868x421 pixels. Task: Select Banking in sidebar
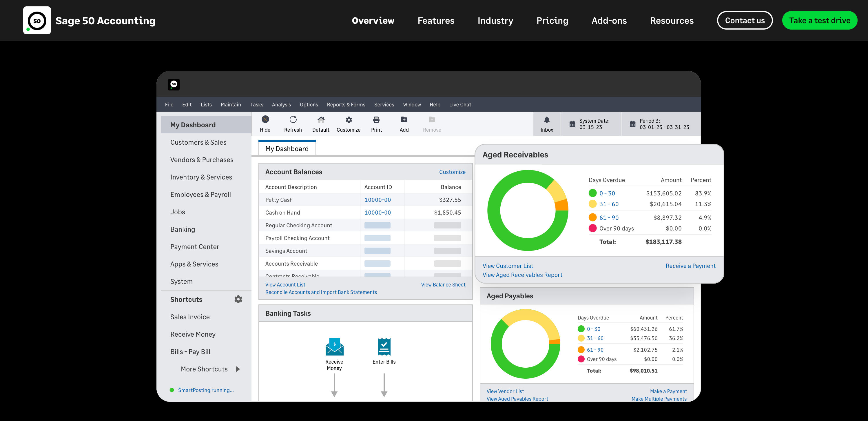182,229
